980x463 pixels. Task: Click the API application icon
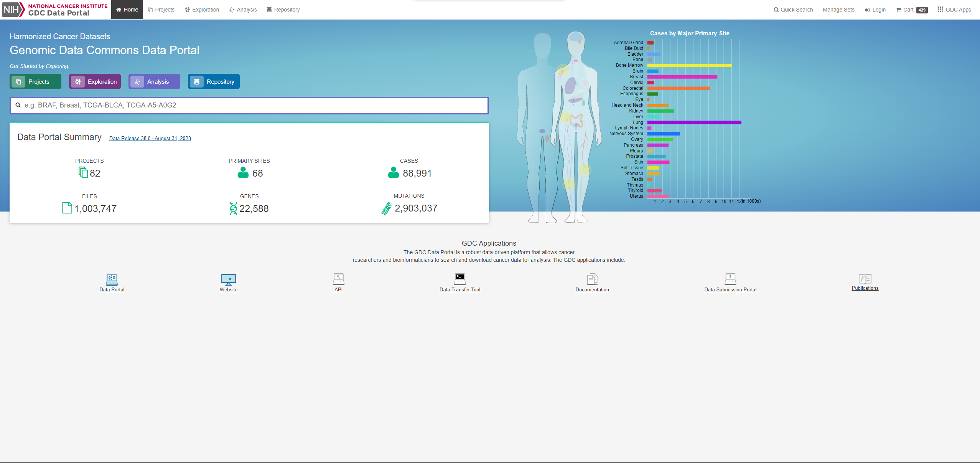pyautogui.click(x=338, y=279)
